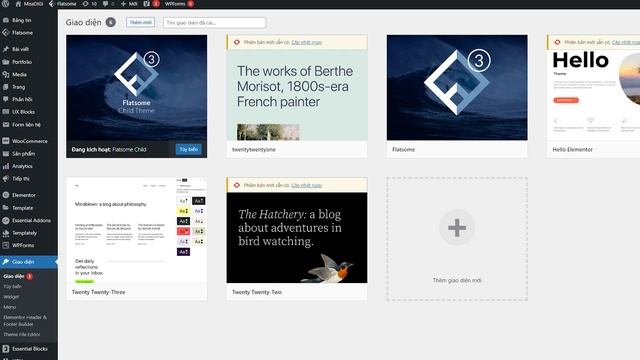The image size is (640, 360).
Task: Open the Theme File Editor
Action: click(22, 334)
